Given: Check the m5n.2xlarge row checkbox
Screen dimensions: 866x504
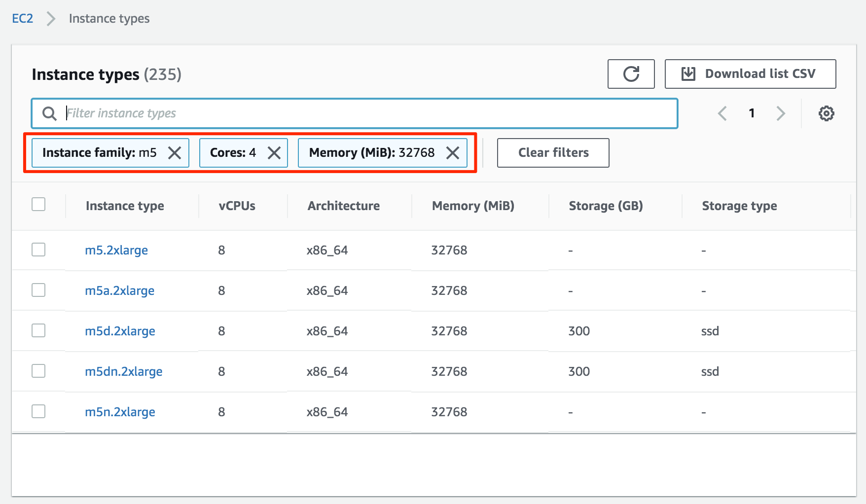Looking at the screenshot, I should coord(38,411).
